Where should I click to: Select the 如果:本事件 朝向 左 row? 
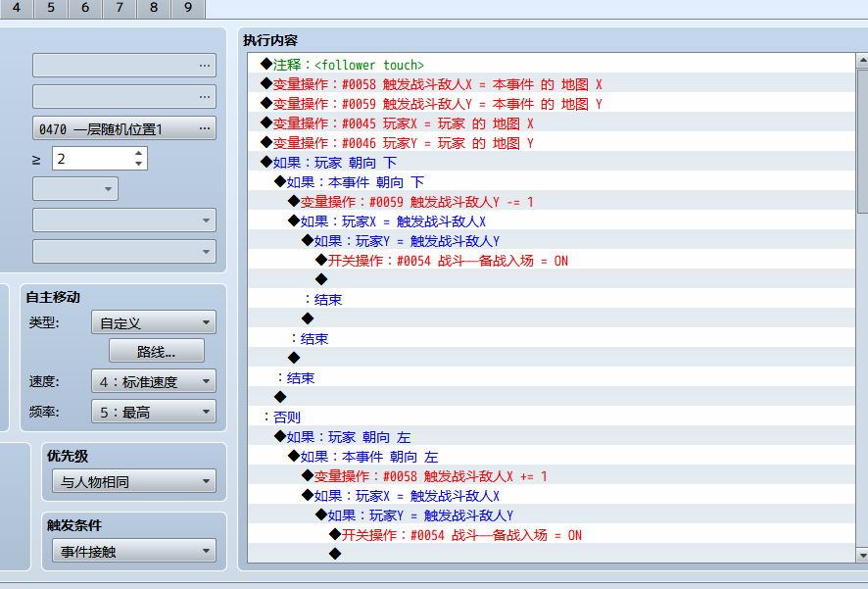tap(552, 456)
